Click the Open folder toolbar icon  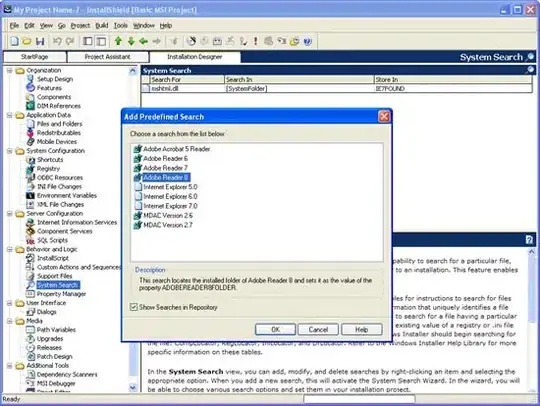point(27,41)
